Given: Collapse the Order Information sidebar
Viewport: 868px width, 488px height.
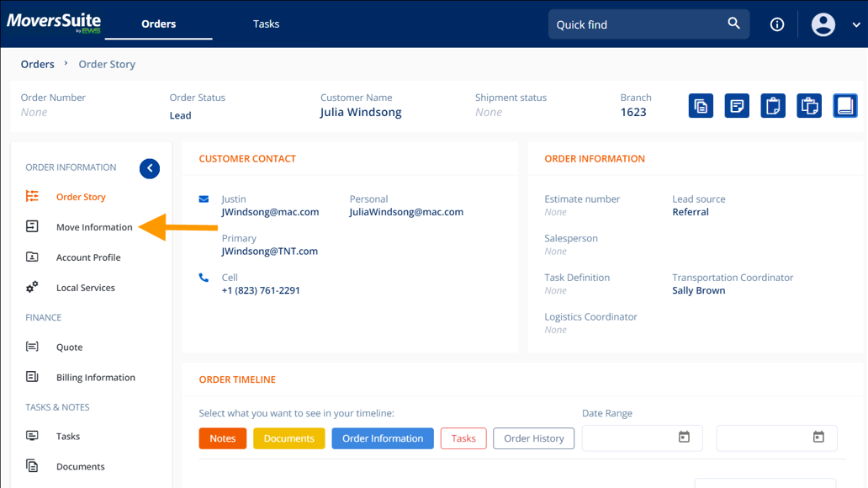Looking at the screenshot, I should click(x=150, y=168).
